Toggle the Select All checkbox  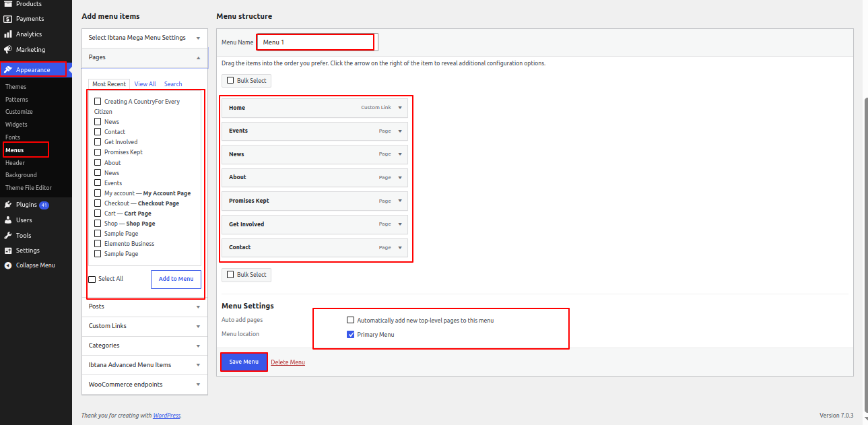92,280
